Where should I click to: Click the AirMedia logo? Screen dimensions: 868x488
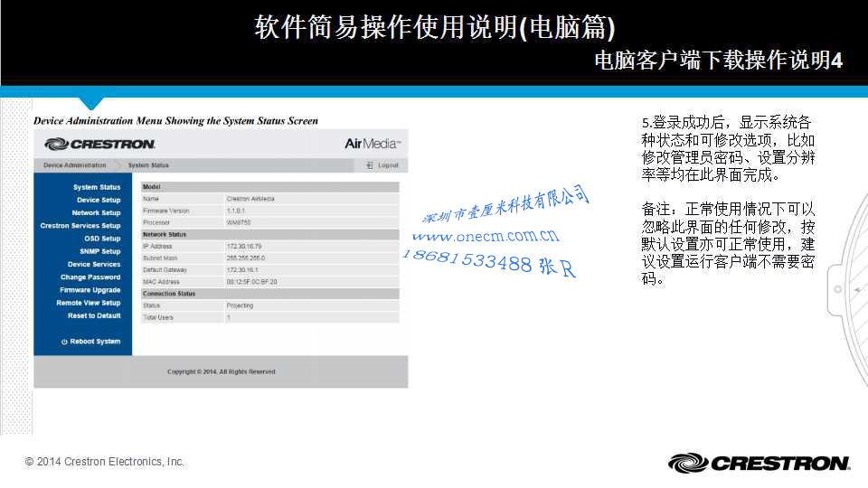(x=373, y=144)
